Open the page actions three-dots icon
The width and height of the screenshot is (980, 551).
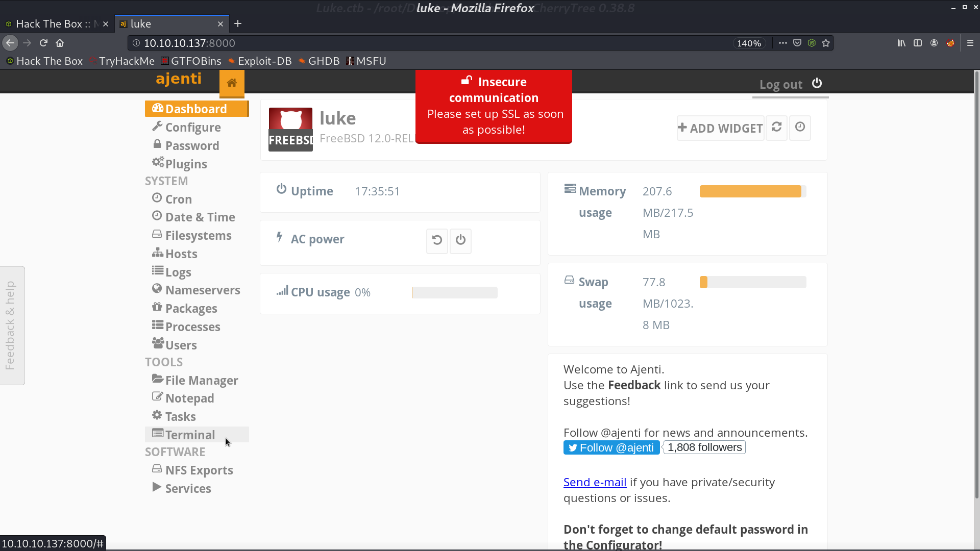[782, 43]
